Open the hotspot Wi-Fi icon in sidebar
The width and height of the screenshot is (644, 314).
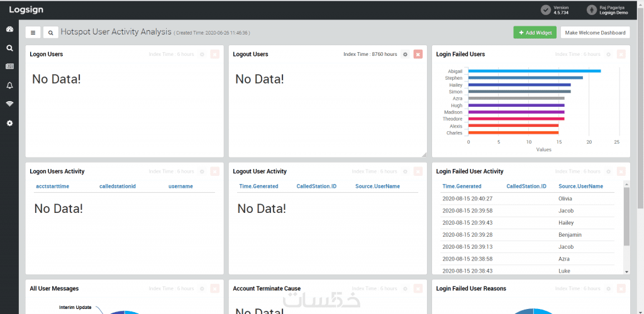(9, 104)
